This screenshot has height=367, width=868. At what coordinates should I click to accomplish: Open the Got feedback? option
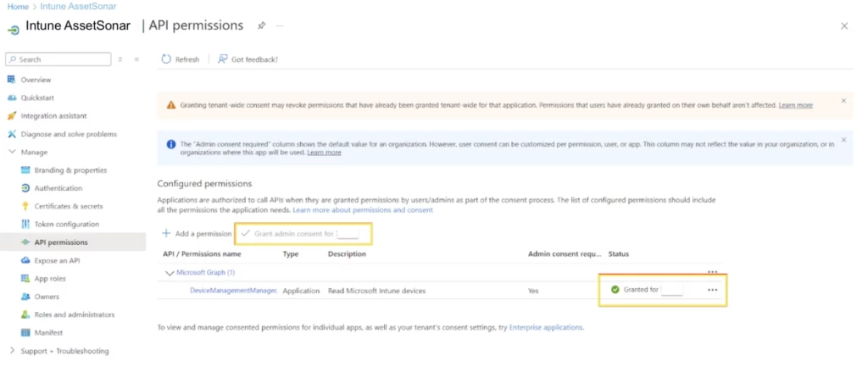248,59
